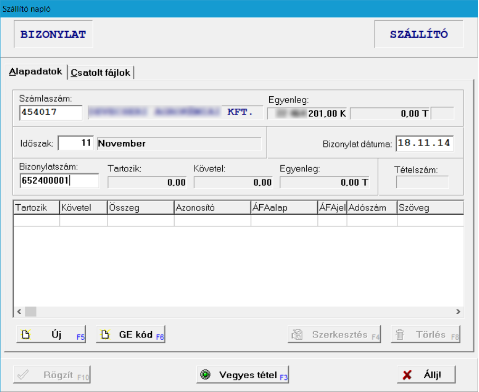Click the ÁFAalap column header
Screen dimensions: 479x392
point(284,208)
